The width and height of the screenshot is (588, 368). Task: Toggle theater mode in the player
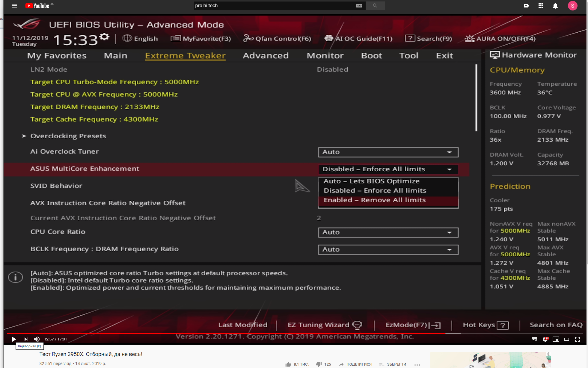pos(567,339)
